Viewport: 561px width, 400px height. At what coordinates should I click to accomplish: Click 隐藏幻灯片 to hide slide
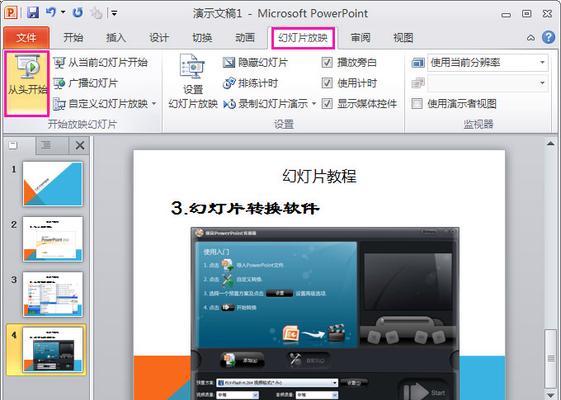tap(255, 63)
